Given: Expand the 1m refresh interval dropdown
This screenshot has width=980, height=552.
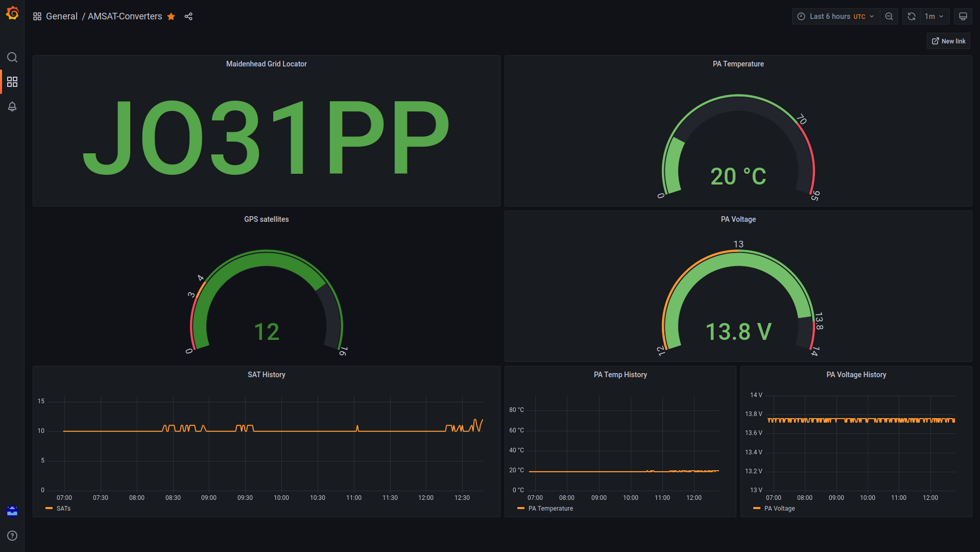Looking at the screenshot, I should [x=934, y=16].
